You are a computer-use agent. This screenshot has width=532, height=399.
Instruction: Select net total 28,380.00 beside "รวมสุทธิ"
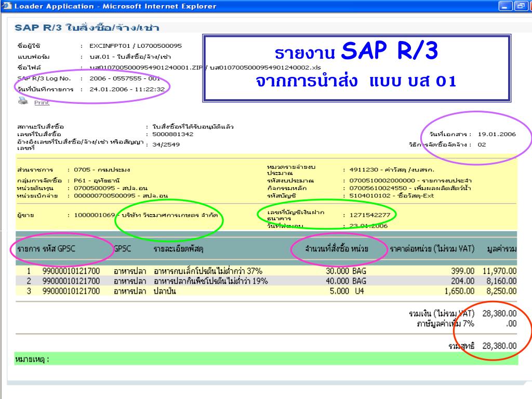coord(499,345)
